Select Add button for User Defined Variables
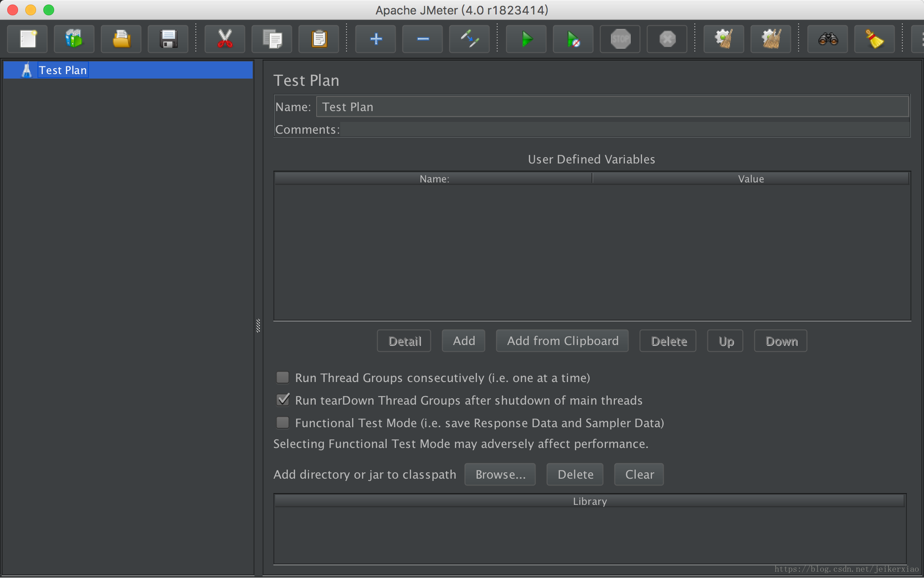The height and width of the screenshot is (578, 924). coord(464,340)
